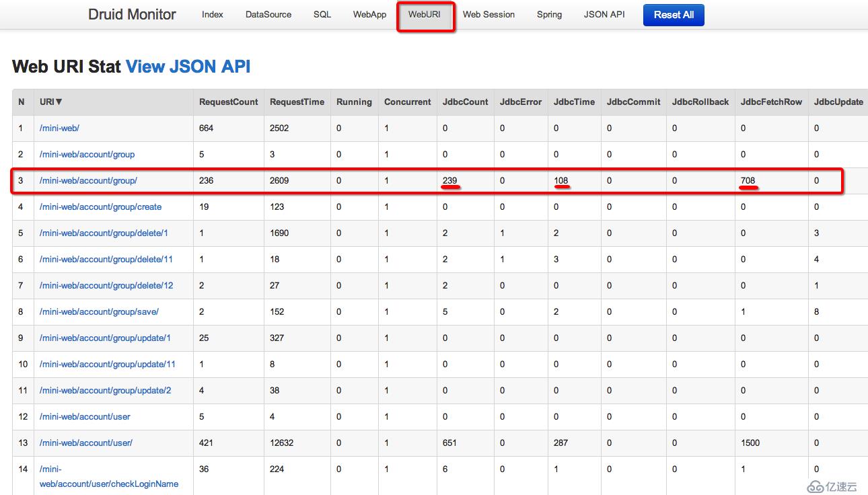
Task: Open /mini-web/account/group link without trailing slash
Action: 87,154
